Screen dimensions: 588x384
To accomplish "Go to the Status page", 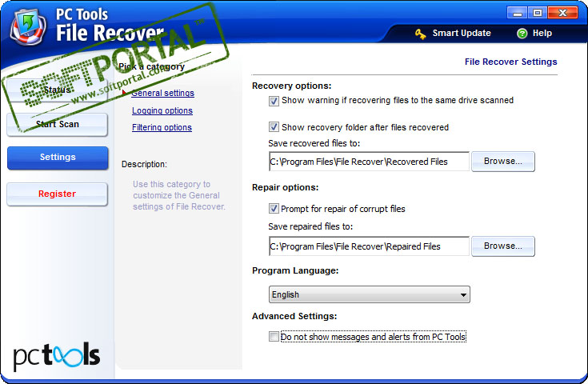I will (58, 90).
